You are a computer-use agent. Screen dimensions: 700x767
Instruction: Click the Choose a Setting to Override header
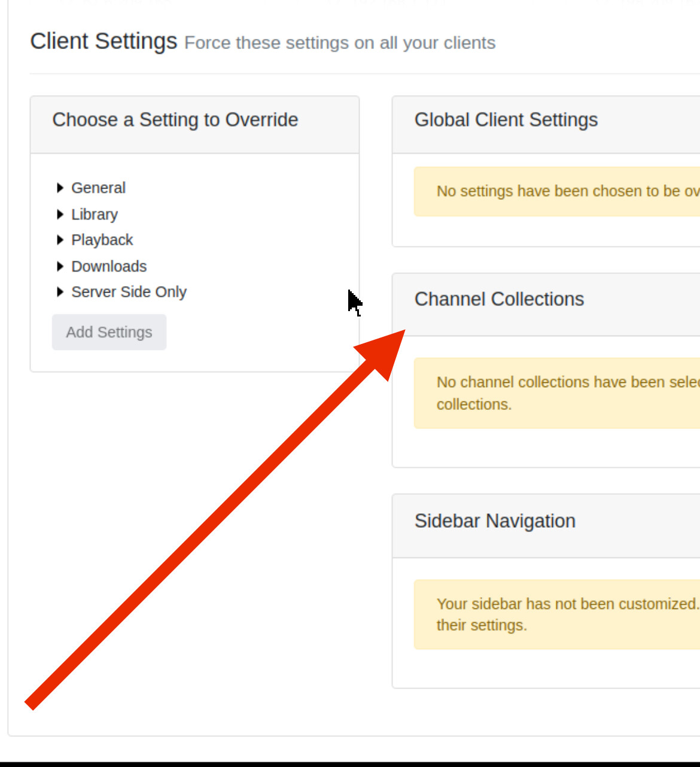(175, 120)
